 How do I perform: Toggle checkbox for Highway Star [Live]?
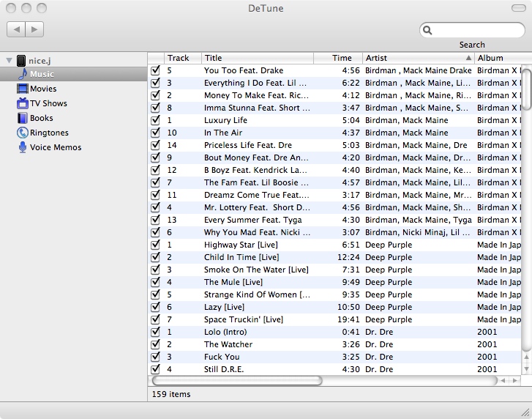tap(155, 245)
